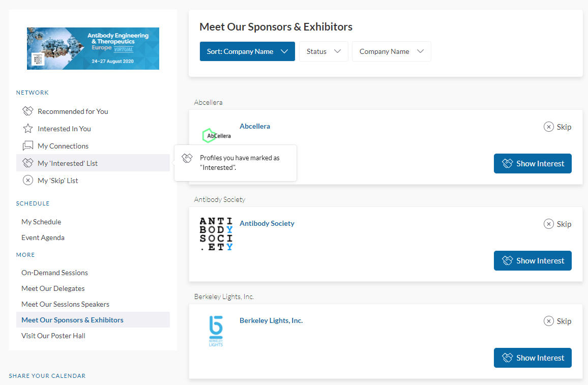588x385 pixels.
Task: Open My Schedule in sidebar
Action: (41, 222)
